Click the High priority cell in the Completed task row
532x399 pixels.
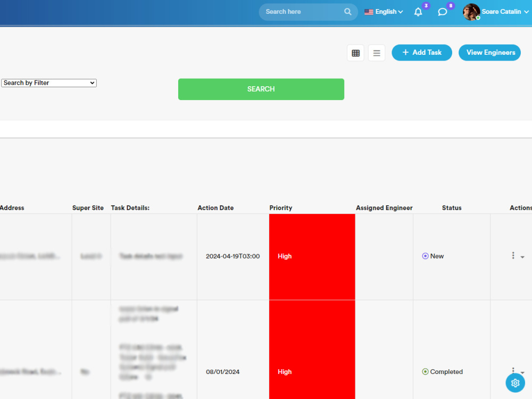pos(312,350)
